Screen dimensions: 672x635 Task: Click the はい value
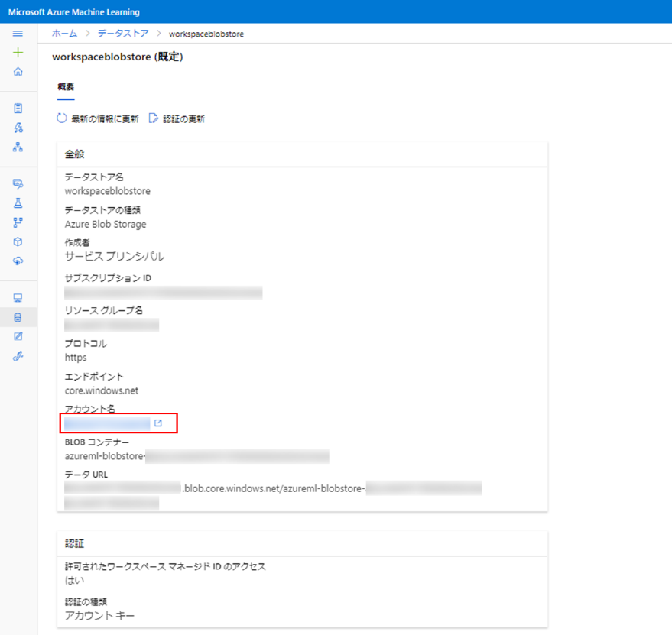(x=75, y=581)
